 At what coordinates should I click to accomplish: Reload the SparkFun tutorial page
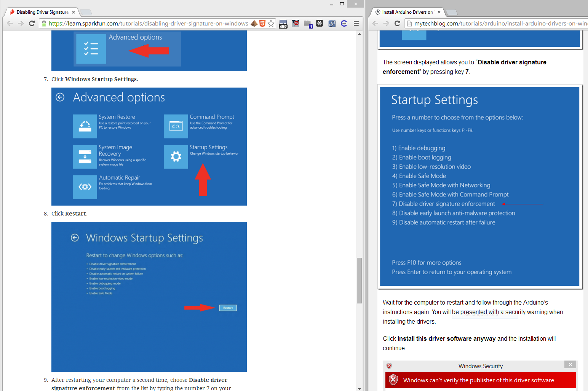pos(32,24)
